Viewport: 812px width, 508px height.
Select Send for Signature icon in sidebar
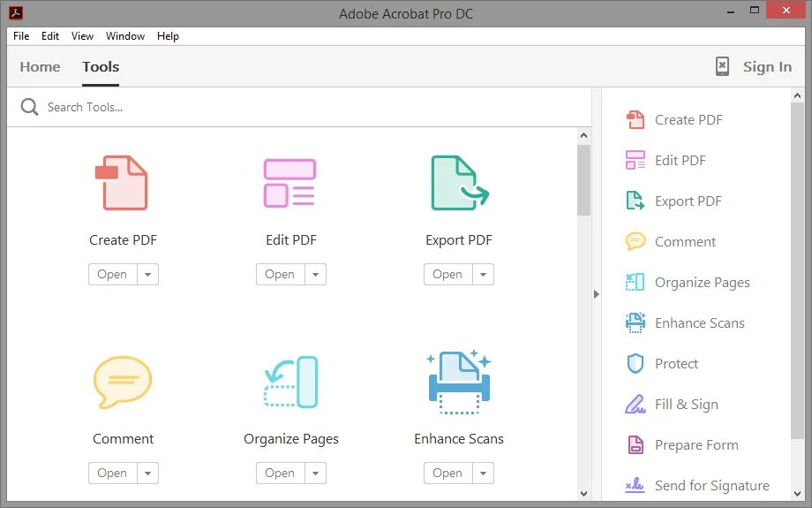point(635,485)
